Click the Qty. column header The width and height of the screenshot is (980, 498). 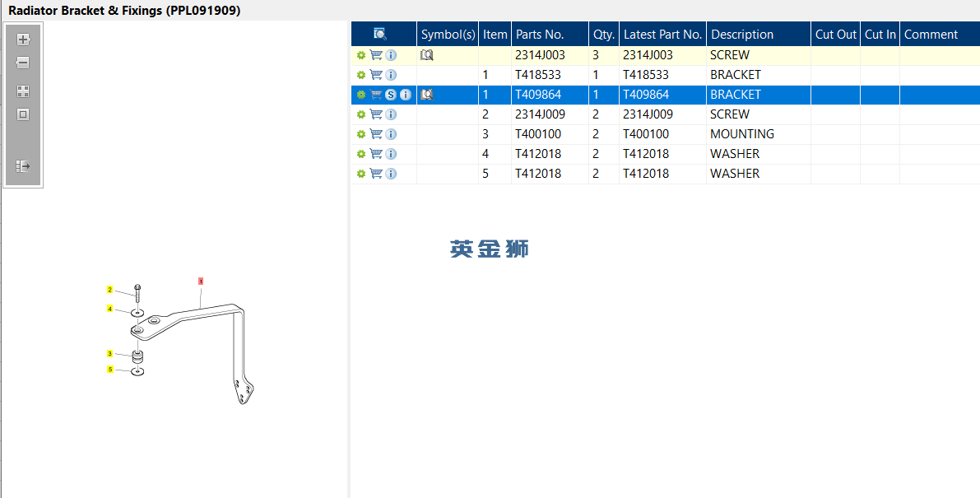[604, 35]
